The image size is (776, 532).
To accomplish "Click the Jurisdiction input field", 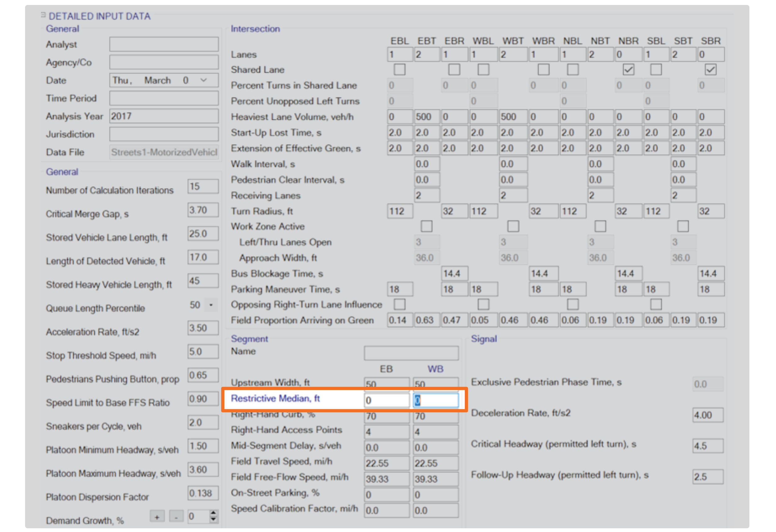I will [x=164, y=134].
